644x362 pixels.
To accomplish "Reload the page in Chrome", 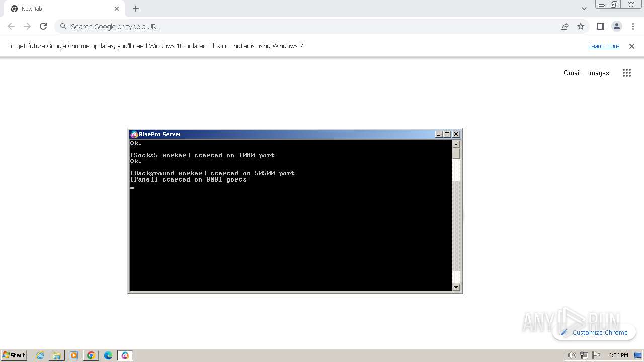I will (43, 26).
